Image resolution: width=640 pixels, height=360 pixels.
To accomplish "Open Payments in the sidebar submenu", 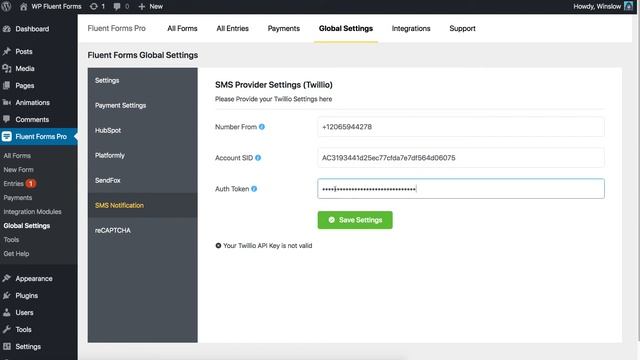I will pyautogui.click(x=18, y=198).
